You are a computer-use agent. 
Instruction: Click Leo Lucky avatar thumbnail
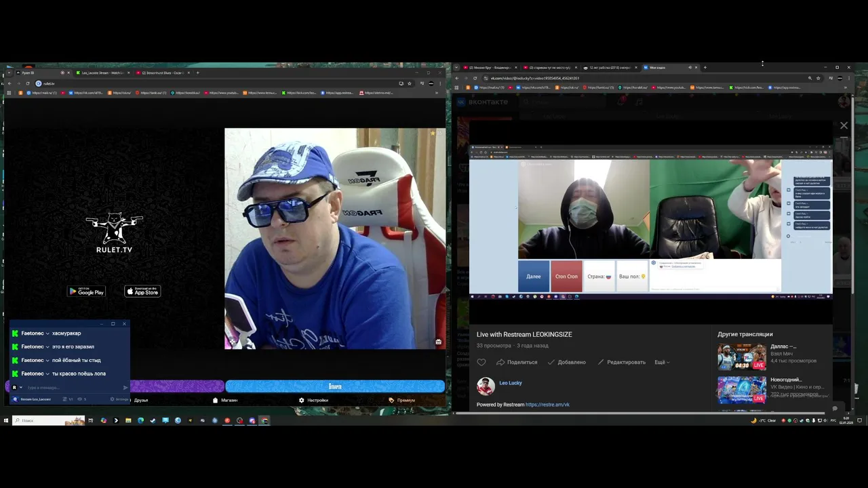click(x=486, y=386)
